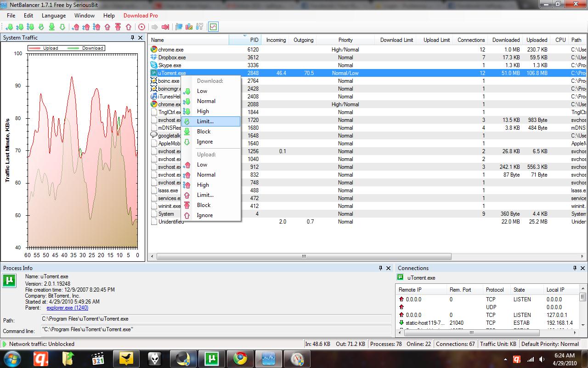Toggle the System Traffic chart toolbar button
Screen dimensions: 588x368
[213, 27]
